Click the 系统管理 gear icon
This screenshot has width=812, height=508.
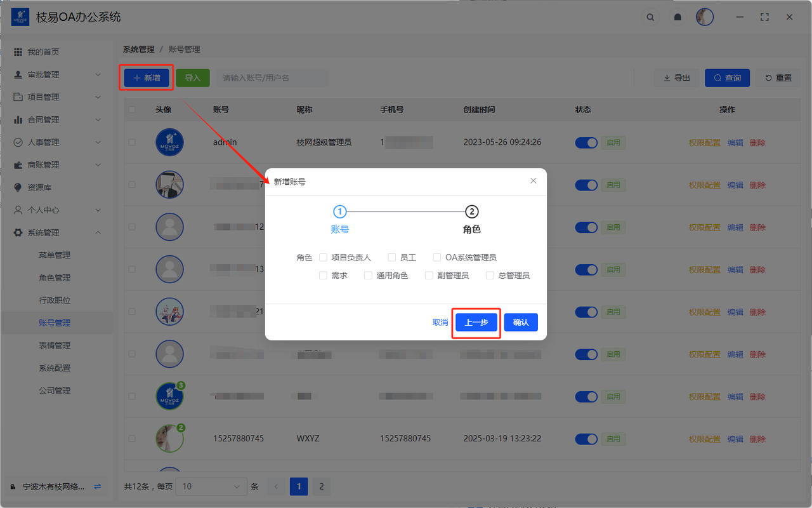18,233
